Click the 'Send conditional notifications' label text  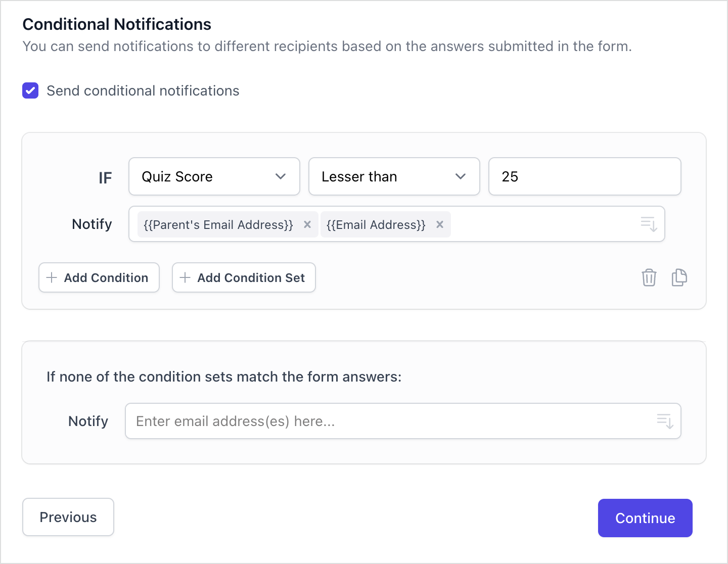[143, 91]
